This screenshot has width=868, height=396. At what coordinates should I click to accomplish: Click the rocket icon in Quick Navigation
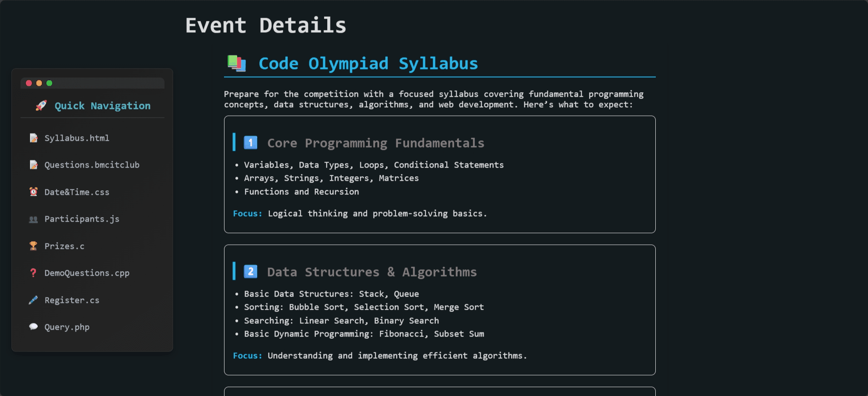point(41,106)
